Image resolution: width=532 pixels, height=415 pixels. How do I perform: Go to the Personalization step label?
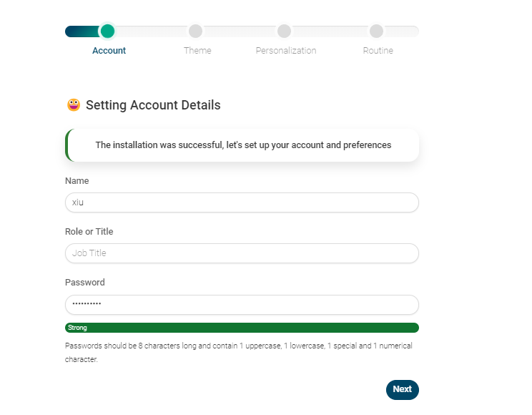click(286, 51)
